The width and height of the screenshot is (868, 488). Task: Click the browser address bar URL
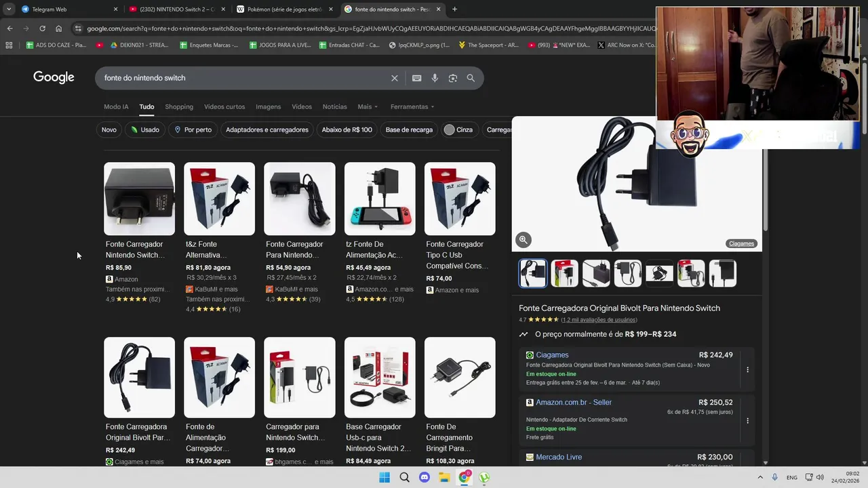pos(370,28)
